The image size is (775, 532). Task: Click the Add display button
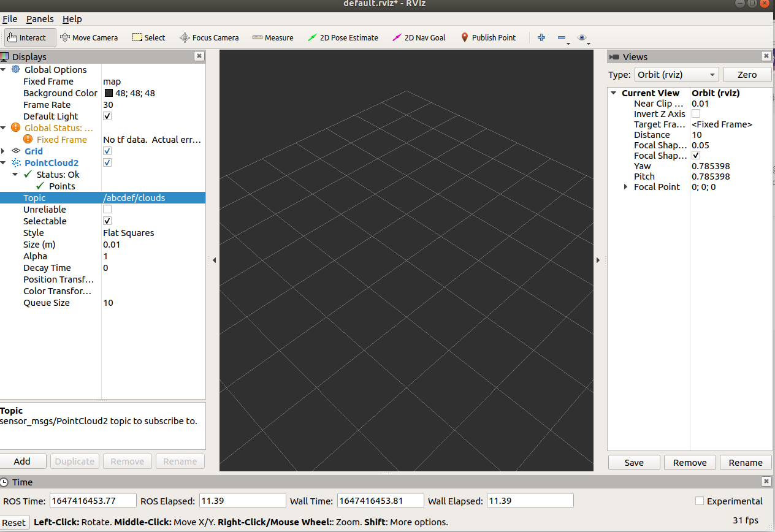[x=22, y=462]
